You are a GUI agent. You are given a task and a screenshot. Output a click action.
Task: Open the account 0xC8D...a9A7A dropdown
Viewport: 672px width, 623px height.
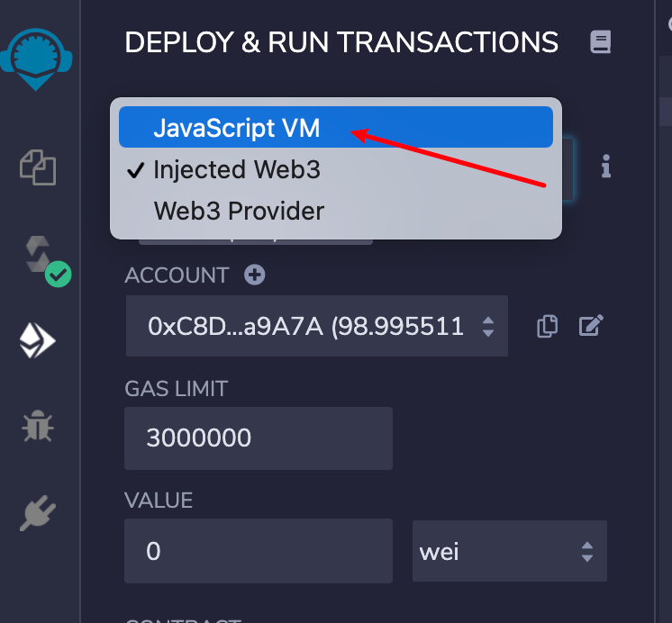[x=317, y=326]
